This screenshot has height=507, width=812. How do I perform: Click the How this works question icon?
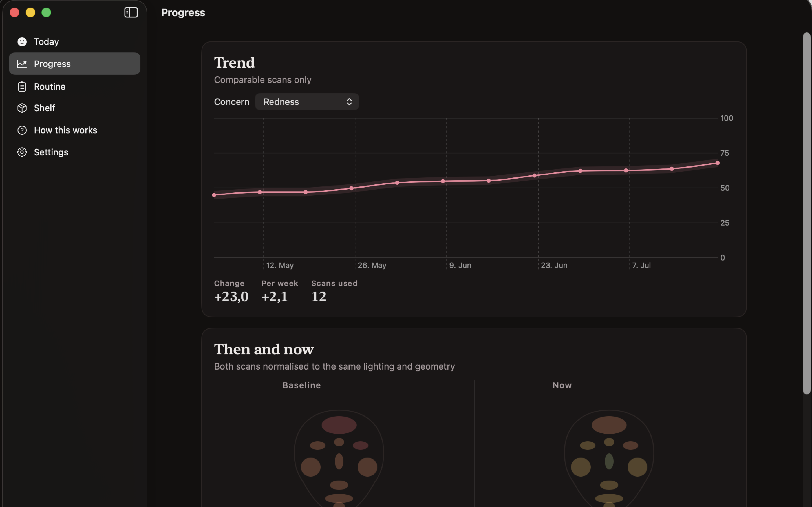(22, 130)
